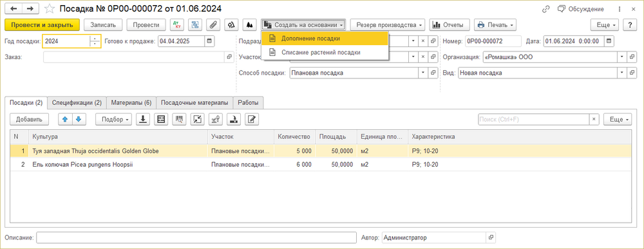Open the Заказ field's linked record icon

point(230,57)
